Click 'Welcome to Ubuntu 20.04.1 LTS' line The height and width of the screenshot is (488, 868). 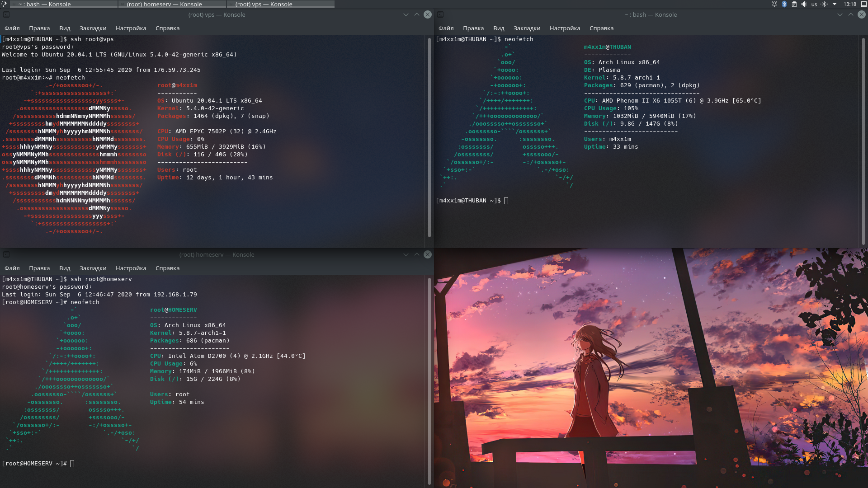[x=119, y=55]
